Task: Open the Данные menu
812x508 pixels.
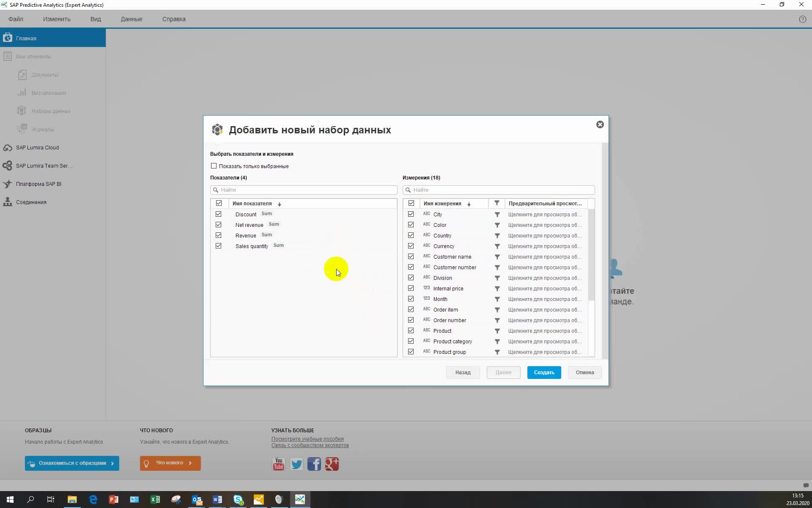Action: pos(132,19)
